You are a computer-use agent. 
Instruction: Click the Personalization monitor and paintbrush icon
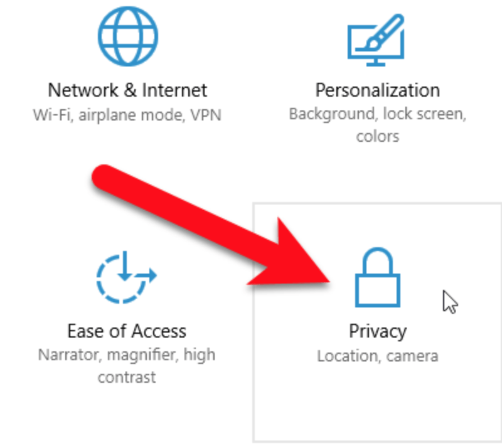pos(376,40)
